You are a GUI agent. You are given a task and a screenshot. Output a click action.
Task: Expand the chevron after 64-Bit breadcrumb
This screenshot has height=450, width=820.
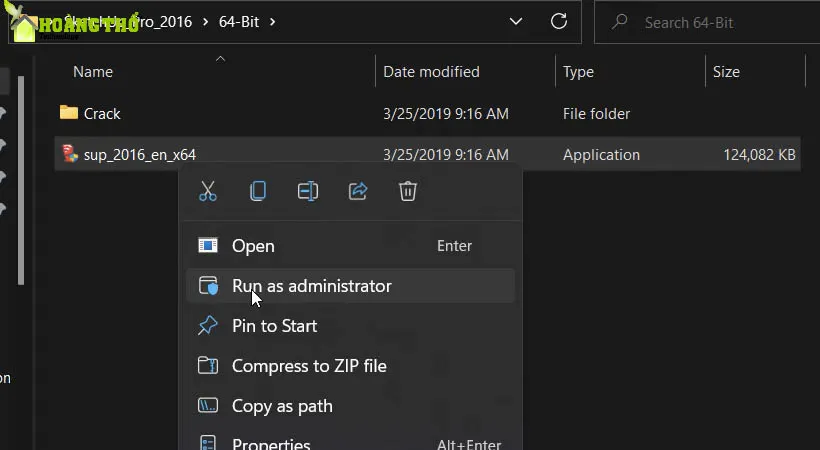(272, 22)
